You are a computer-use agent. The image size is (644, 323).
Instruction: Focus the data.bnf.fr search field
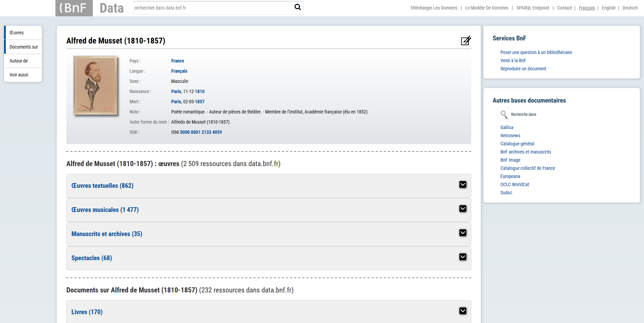point(213,8)
